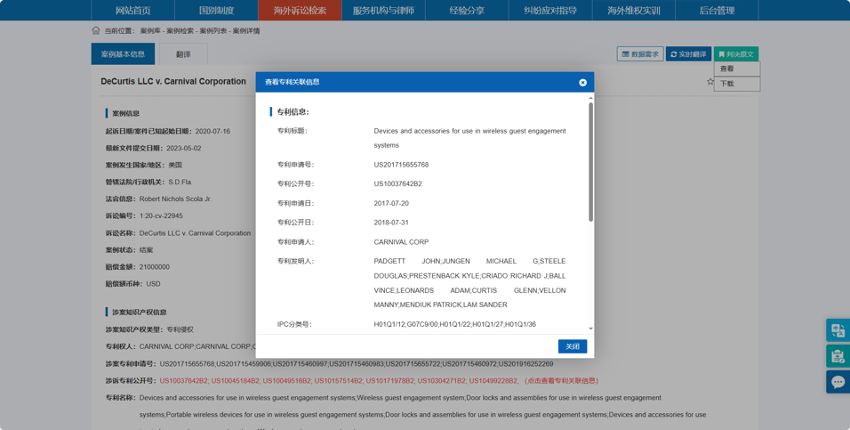Expand the 判决原文 dropdown button

pyautogui.click(x=736, y=54)
